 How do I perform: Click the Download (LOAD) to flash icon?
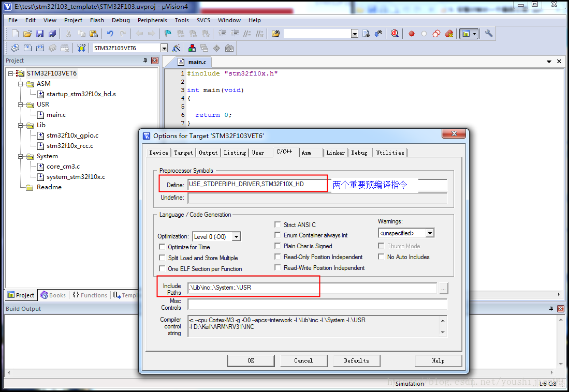[81, 48]
